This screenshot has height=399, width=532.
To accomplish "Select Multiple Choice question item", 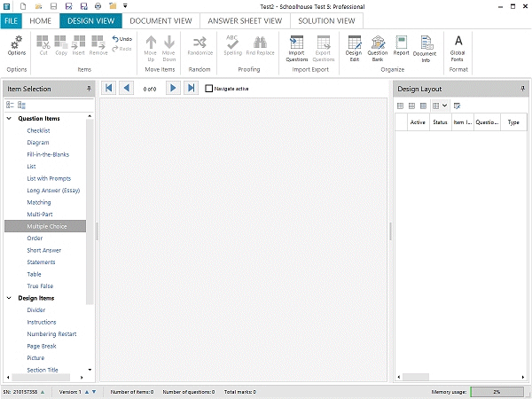I will pyautogui.click(x=46, y=226).
